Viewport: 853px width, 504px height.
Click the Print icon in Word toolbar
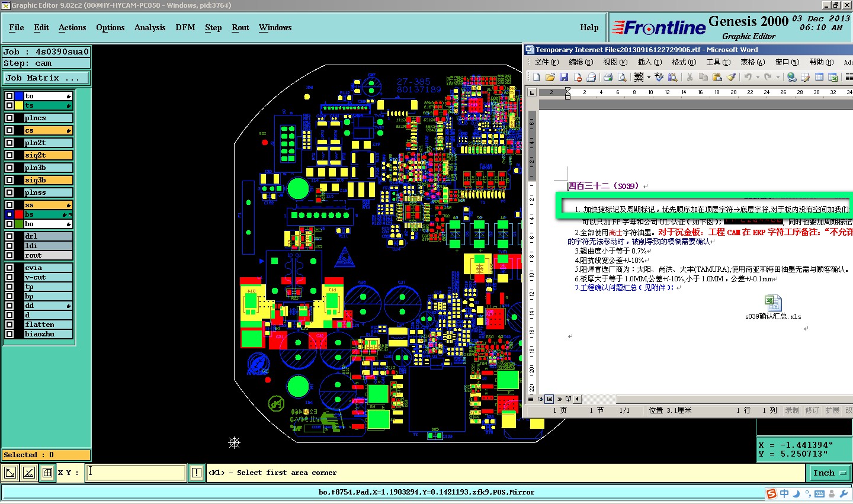tap(608, 77)
